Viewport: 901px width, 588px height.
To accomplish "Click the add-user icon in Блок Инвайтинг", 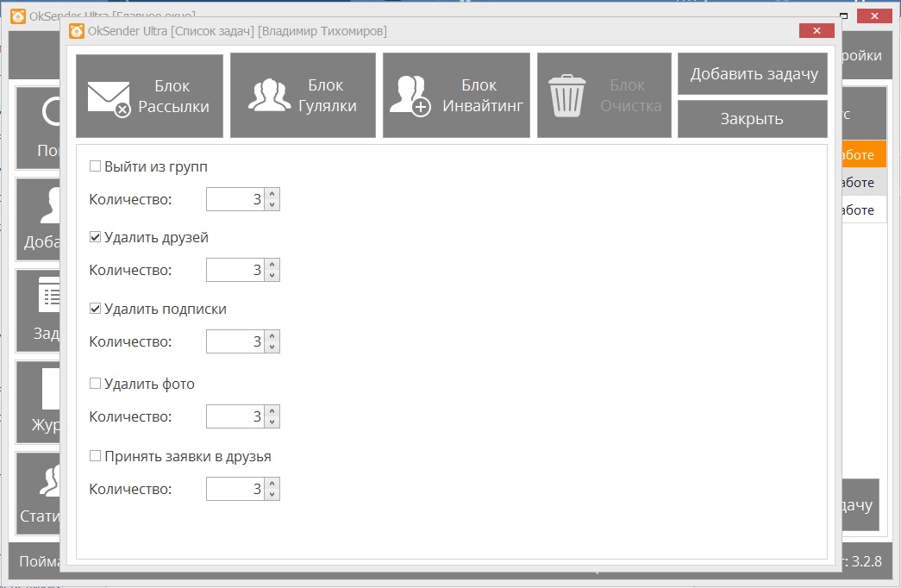I will [x=410, y=96].
